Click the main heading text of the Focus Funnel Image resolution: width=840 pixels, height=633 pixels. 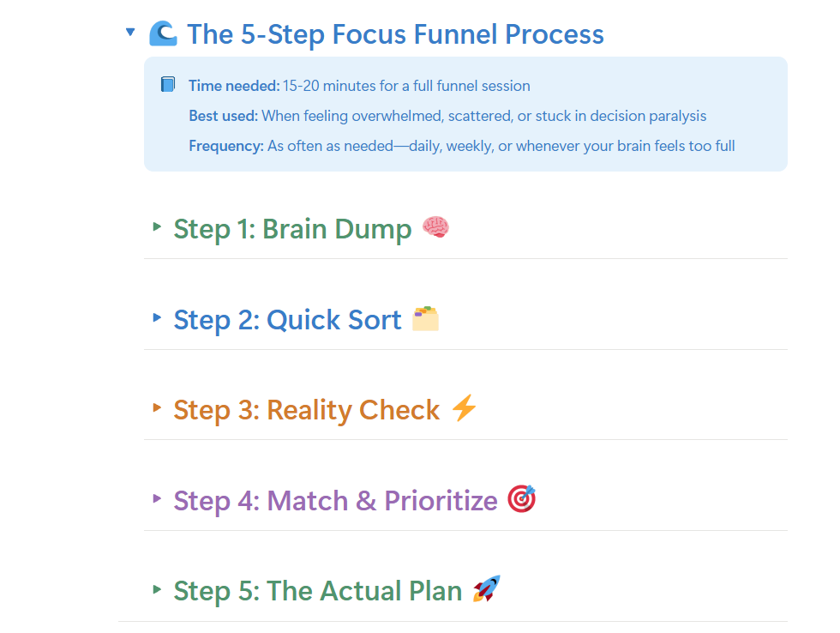[396, 34]
